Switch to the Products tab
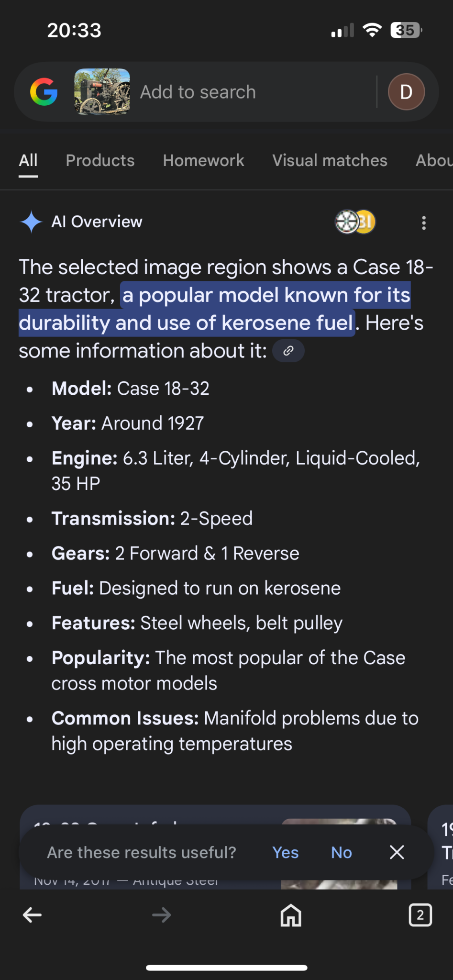The image size is (453, 980). point(100,161)
